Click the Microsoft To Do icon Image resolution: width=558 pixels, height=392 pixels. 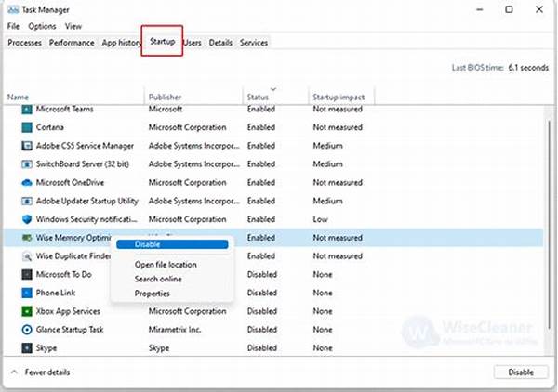coord(27,274)
